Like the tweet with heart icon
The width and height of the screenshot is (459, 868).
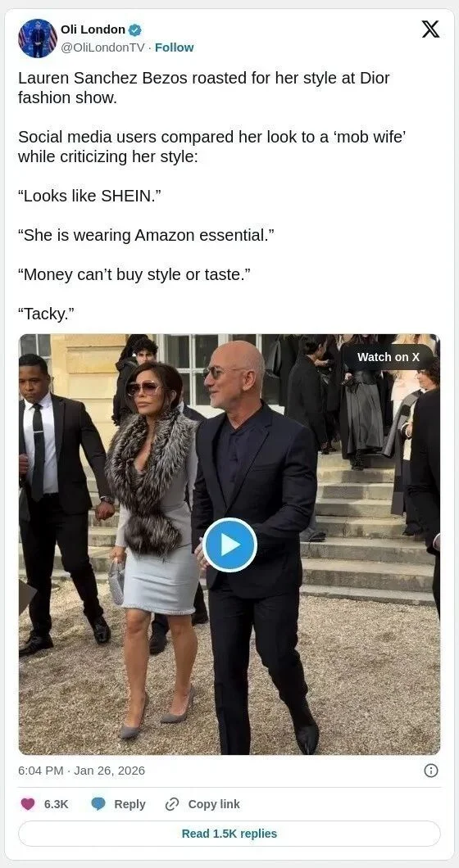28,804
